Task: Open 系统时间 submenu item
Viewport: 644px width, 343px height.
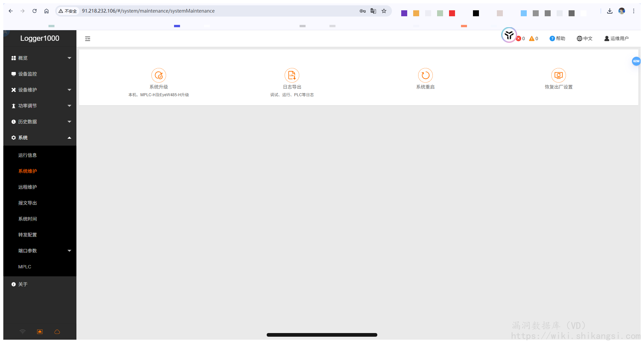Action: [40, 219]
